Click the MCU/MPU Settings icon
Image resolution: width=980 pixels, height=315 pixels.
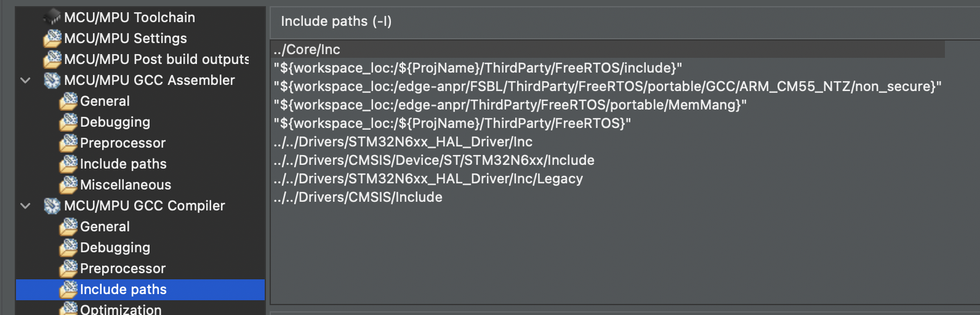click(x=52, y=38)
